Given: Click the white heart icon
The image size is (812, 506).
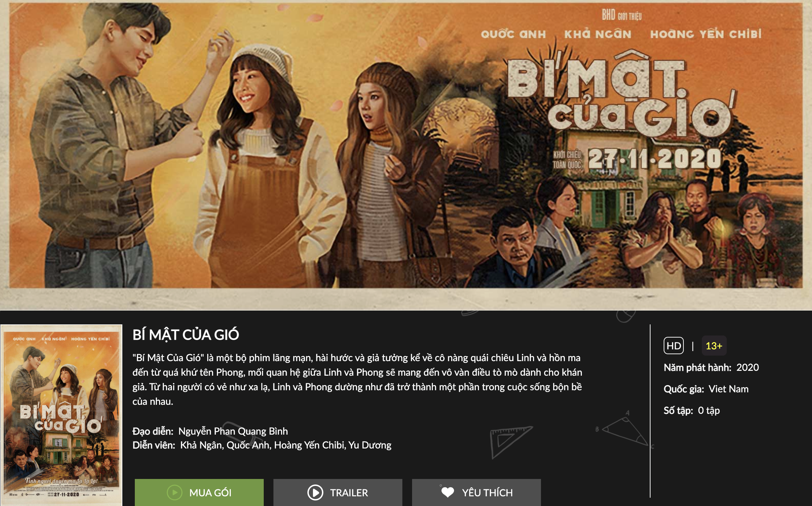Looking at the screenshot, I should [x=447, y=492].
